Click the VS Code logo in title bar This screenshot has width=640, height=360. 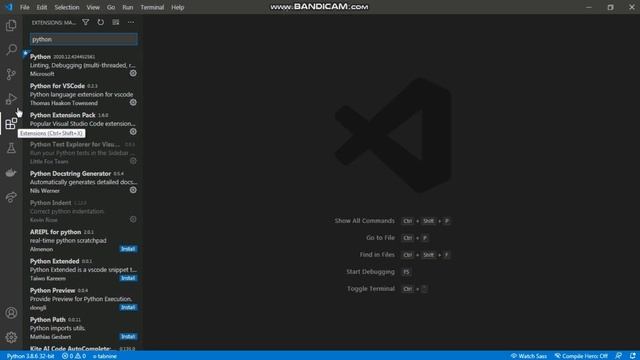pos(9,7)
